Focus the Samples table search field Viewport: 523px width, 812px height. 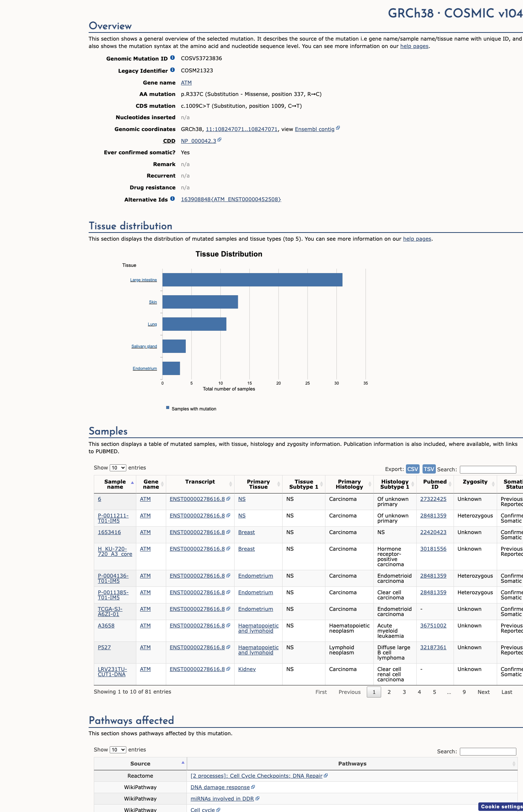pyautogui.click(x=488, y=469)
